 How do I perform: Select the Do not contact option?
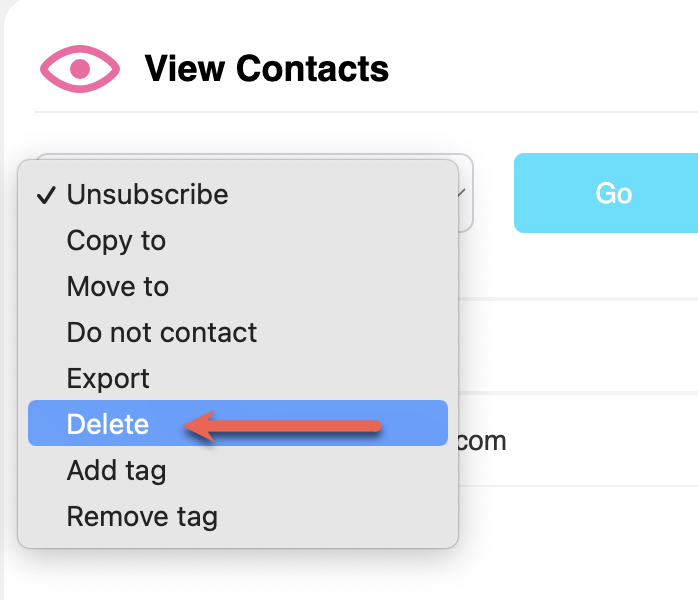(161, 333)
